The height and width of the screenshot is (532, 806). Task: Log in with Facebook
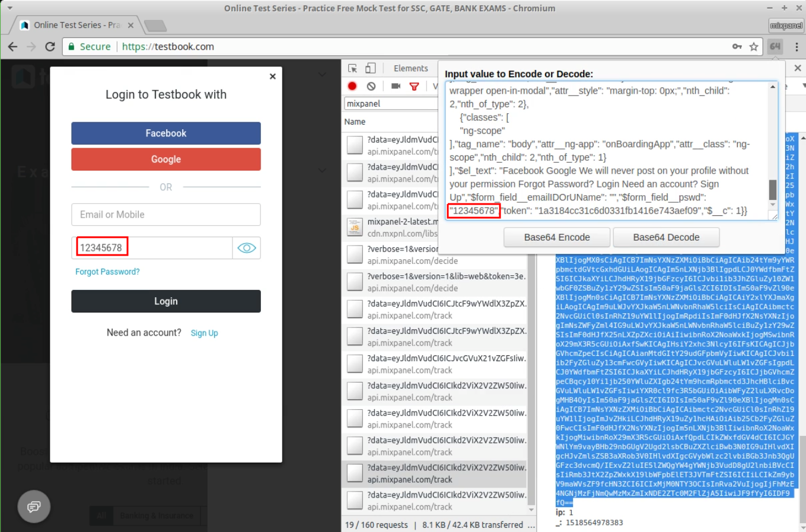[x=166, y=133]
